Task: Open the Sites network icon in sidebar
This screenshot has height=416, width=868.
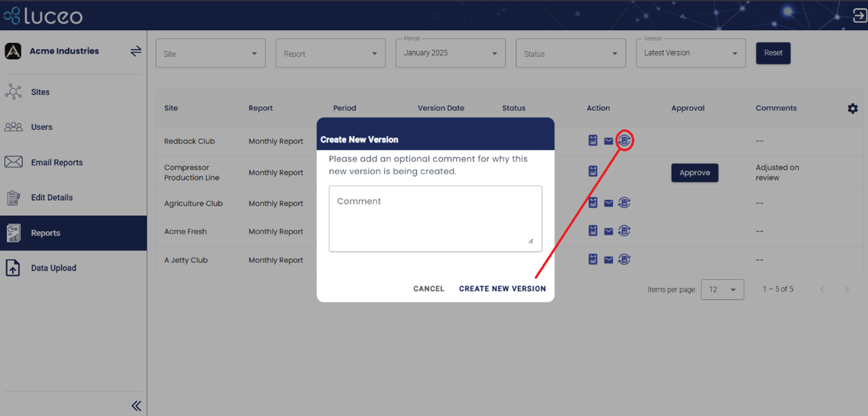Action: [13, 91]
